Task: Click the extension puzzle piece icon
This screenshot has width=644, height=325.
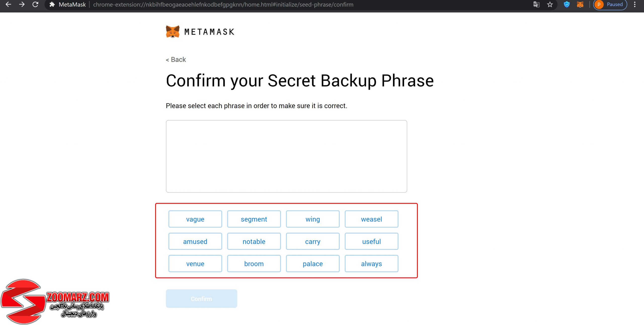Action: click(52, 5)
